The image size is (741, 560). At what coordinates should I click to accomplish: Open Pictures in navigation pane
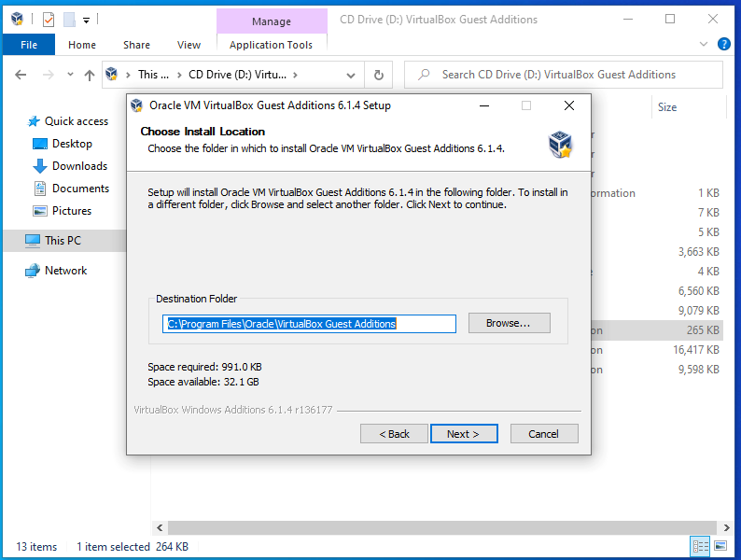click(71, 211)
